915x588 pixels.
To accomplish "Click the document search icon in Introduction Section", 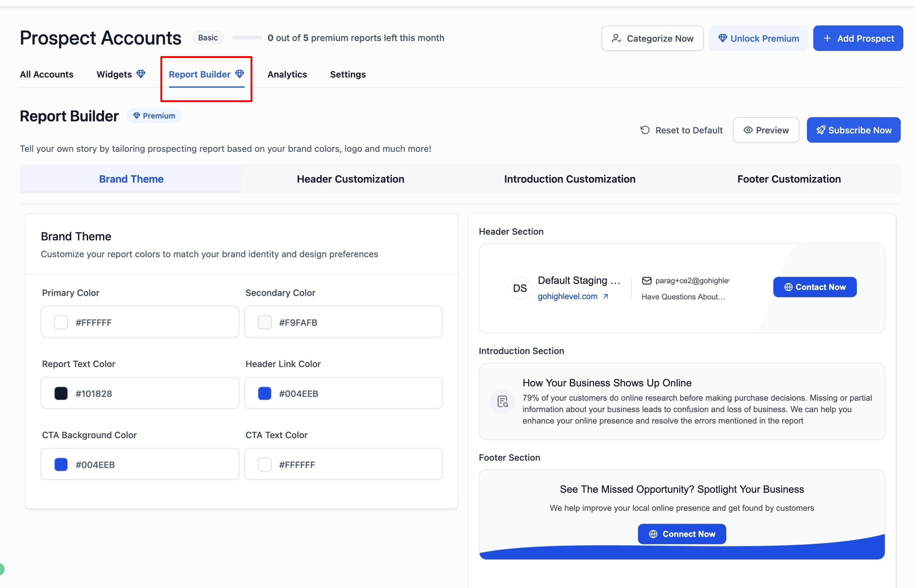I will tap(502, 401).
